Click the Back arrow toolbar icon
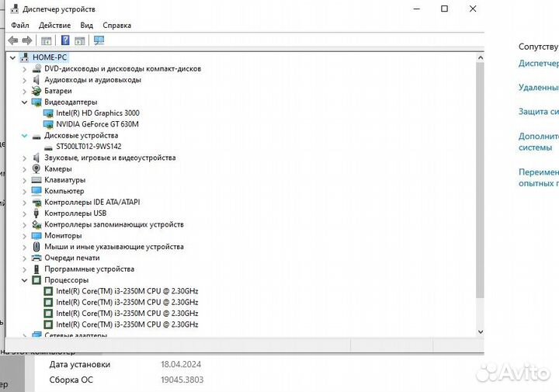Screen dimensions: 559x392 13,40
